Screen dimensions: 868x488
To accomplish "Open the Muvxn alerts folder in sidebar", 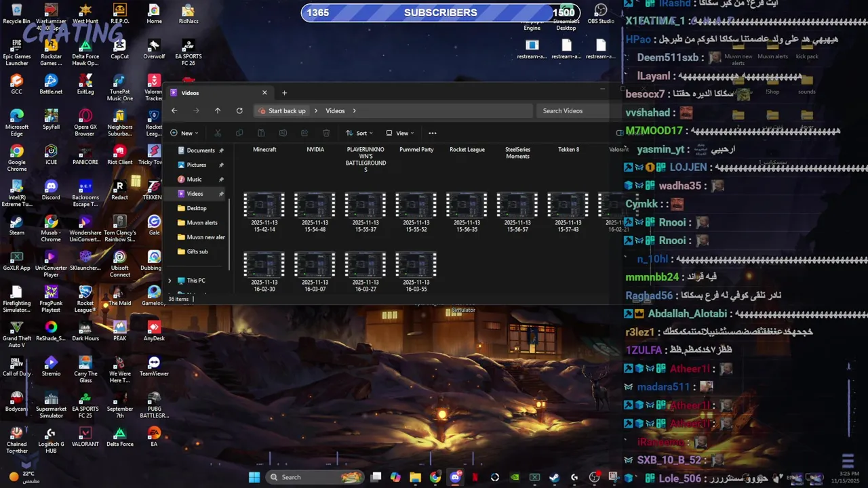I will (201, 222).
